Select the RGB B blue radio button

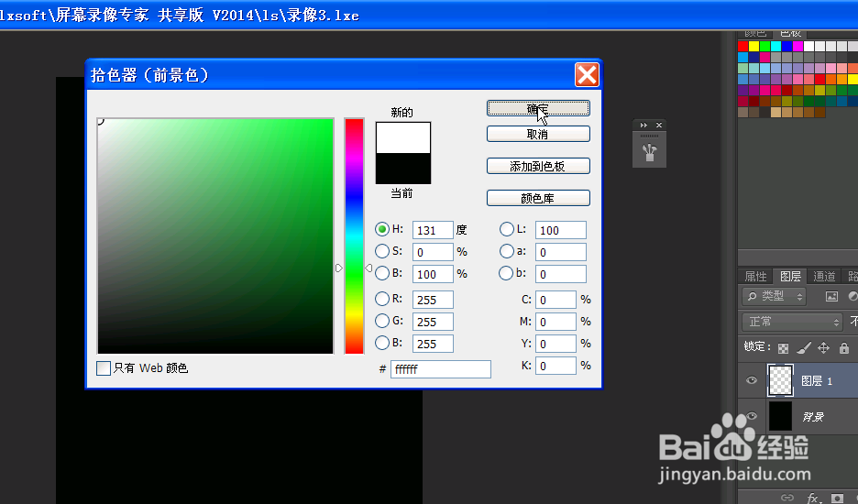(382, 343)
